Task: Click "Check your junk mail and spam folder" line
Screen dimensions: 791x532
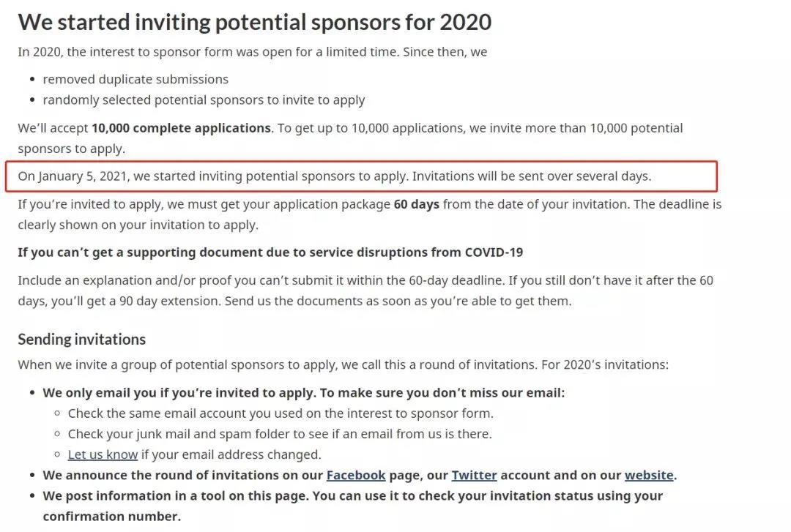Action: [x=280, y=434]
